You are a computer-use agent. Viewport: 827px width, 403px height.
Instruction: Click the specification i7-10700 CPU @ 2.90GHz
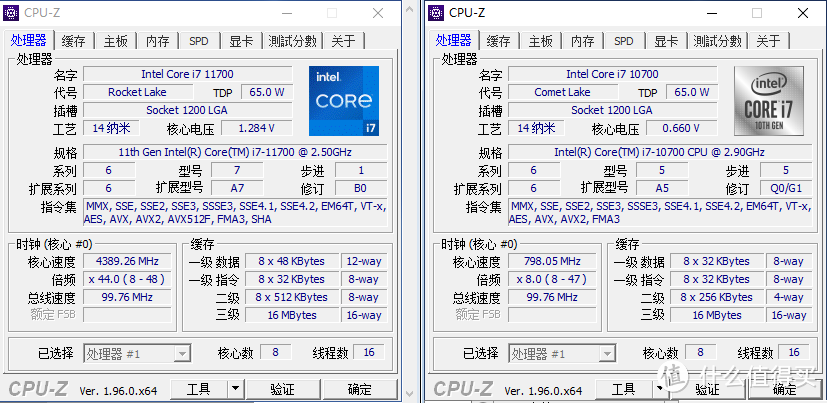click(660, 152)
